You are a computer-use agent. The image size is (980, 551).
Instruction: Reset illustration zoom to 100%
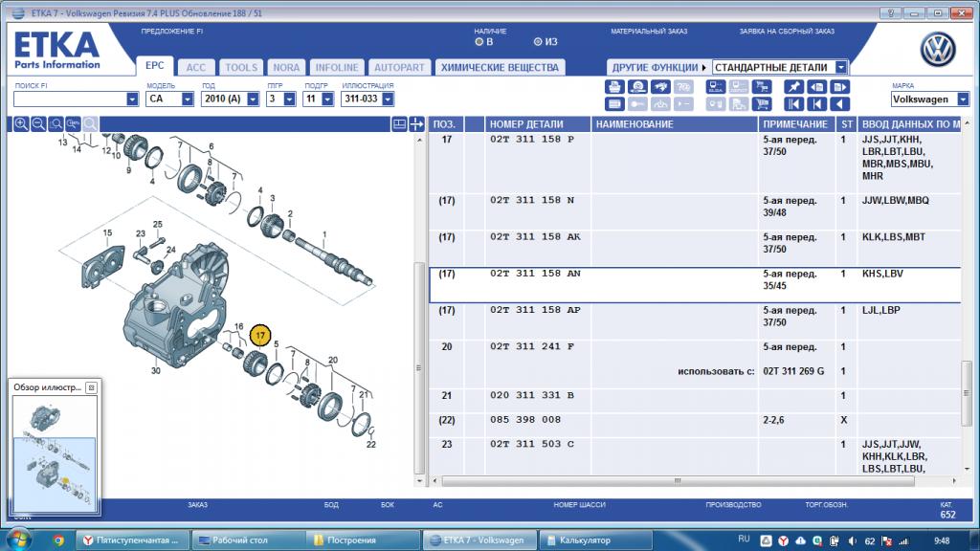point(73,123)
